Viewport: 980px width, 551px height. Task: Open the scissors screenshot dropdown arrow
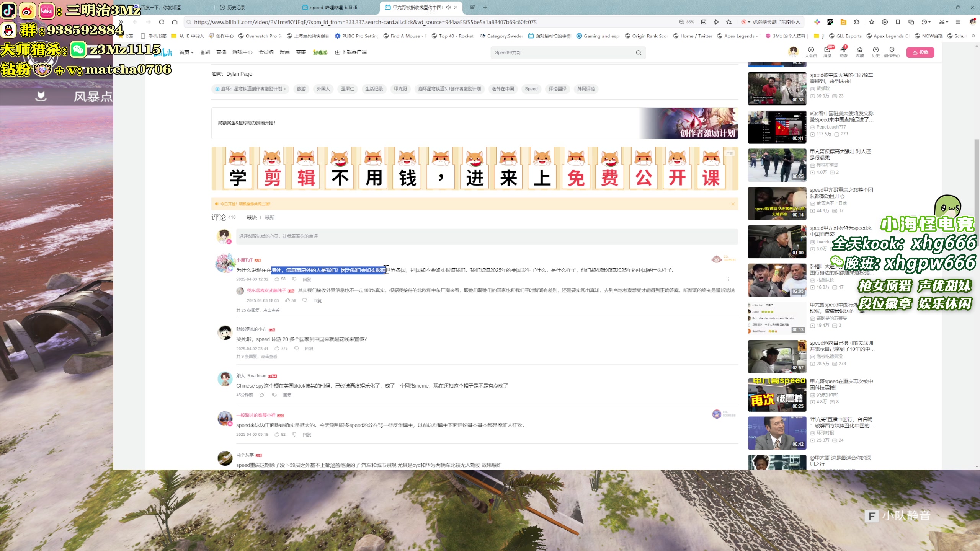coord(947,22)
